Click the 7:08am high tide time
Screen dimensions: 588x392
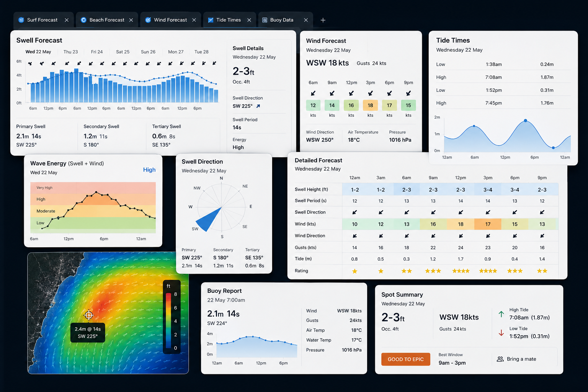[493, 77]
